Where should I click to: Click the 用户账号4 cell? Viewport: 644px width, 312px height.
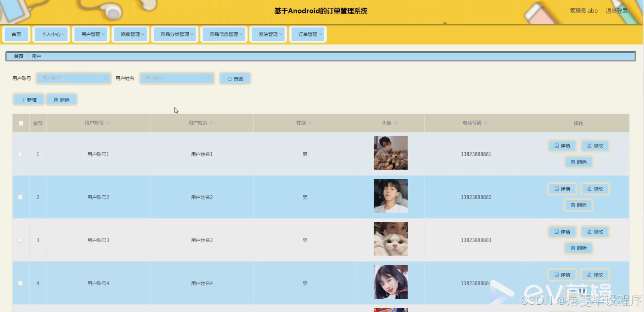[x=98, y=283]
